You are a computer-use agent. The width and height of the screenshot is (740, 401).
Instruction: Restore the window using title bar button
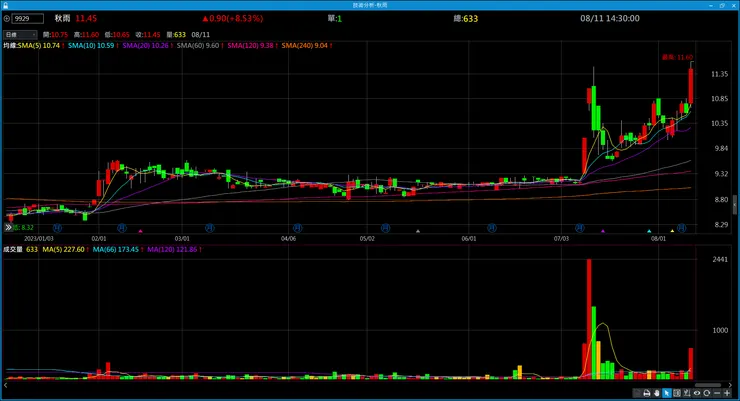click(x=722, y=5)
